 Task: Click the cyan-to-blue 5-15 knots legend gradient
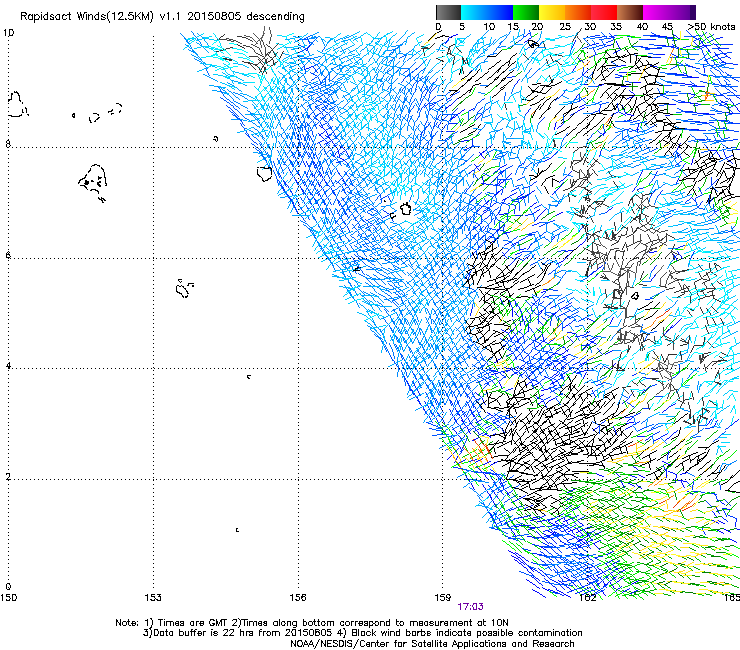[x=487, y=12]
